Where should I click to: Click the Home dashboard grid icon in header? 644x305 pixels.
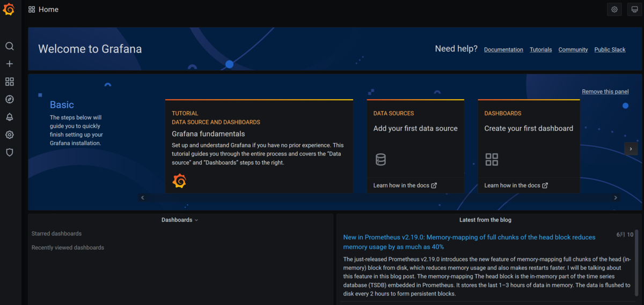coord(32,10)
